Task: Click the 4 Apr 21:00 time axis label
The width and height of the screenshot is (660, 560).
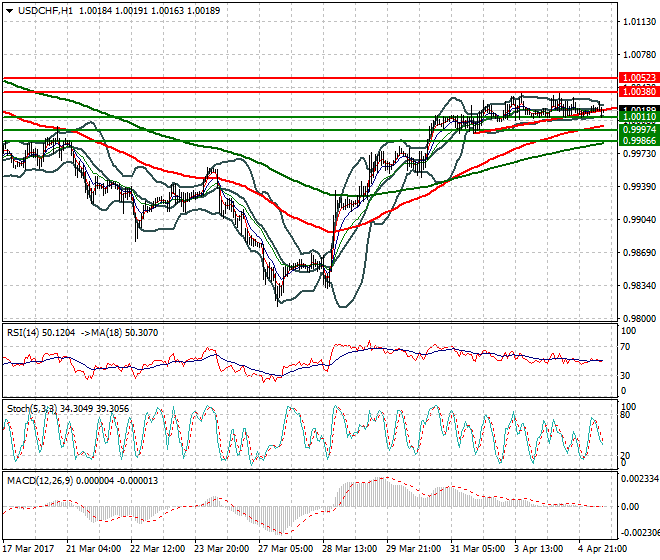Action: [603, 549]
